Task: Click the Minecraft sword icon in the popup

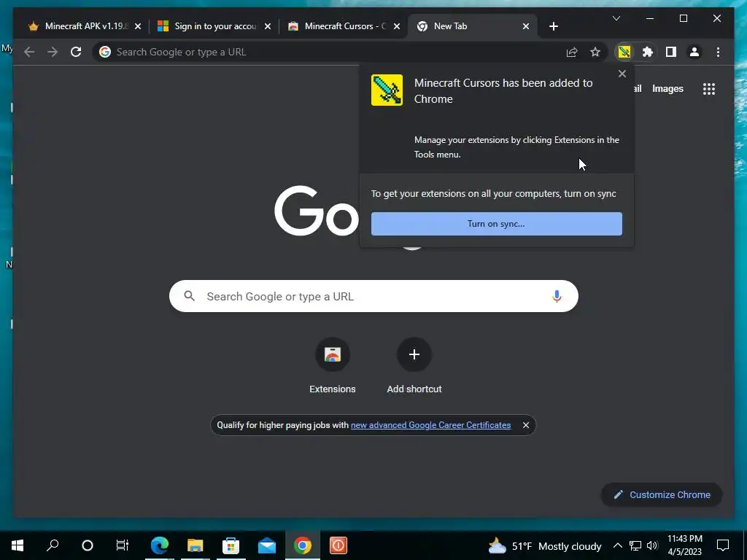Action: (x=387, y=90)
